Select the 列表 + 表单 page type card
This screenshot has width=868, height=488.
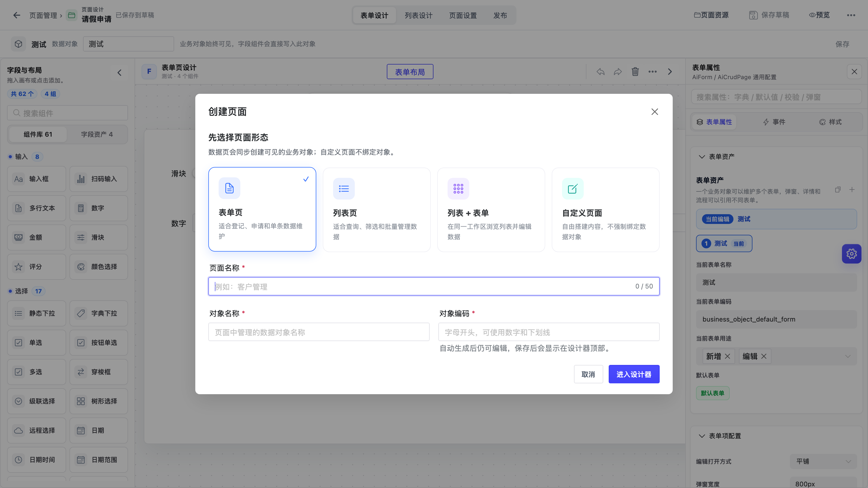coord(491,210)
